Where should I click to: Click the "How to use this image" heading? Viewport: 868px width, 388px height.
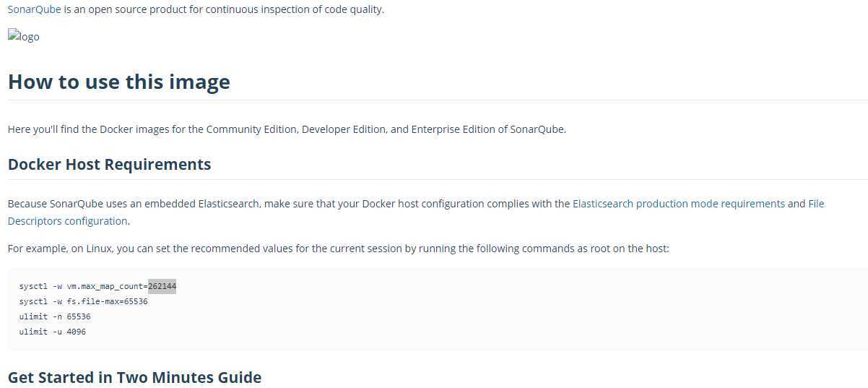tap(118, 82)
